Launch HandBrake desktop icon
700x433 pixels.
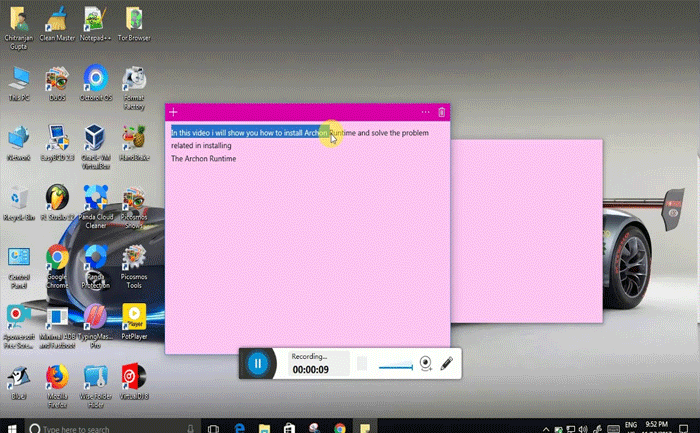pos(134,144)
